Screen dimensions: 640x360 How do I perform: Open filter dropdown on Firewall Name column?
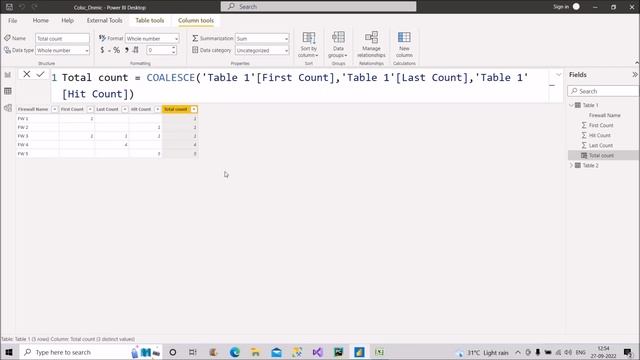(x=54, y=109)
